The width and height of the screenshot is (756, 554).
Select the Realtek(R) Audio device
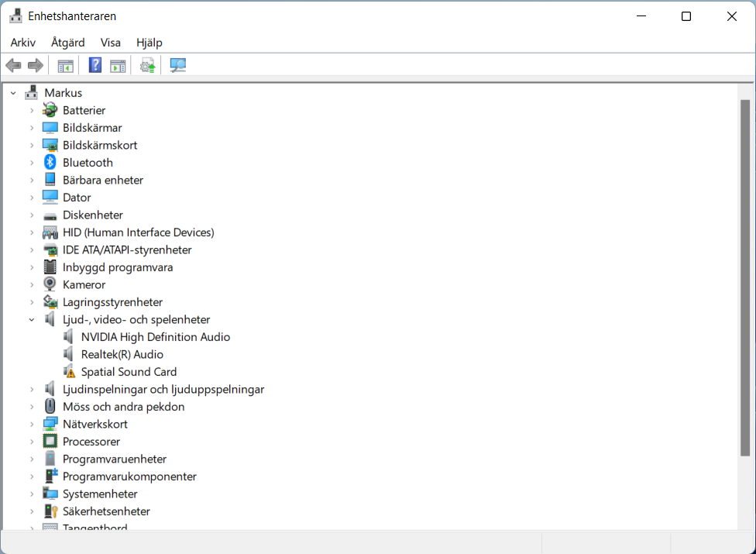pyautogui.click(x=122, y=354)
